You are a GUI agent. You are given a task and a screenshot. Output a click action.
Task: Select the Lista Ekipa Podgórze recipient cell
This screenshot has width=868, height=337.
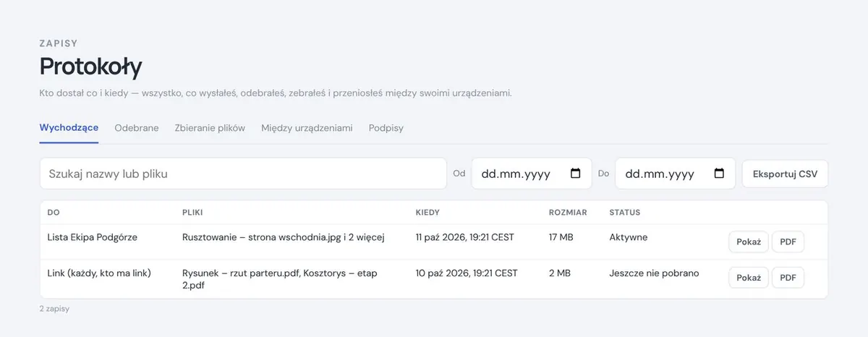click(x=92, y=237)
